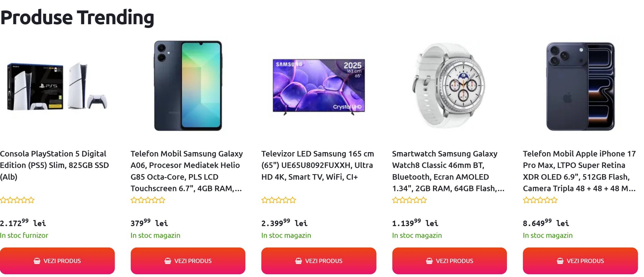The width and height of the screenshot is (644, 277).
Task: Click the PlayStation 5 star rating
Action: pos(17,200)
